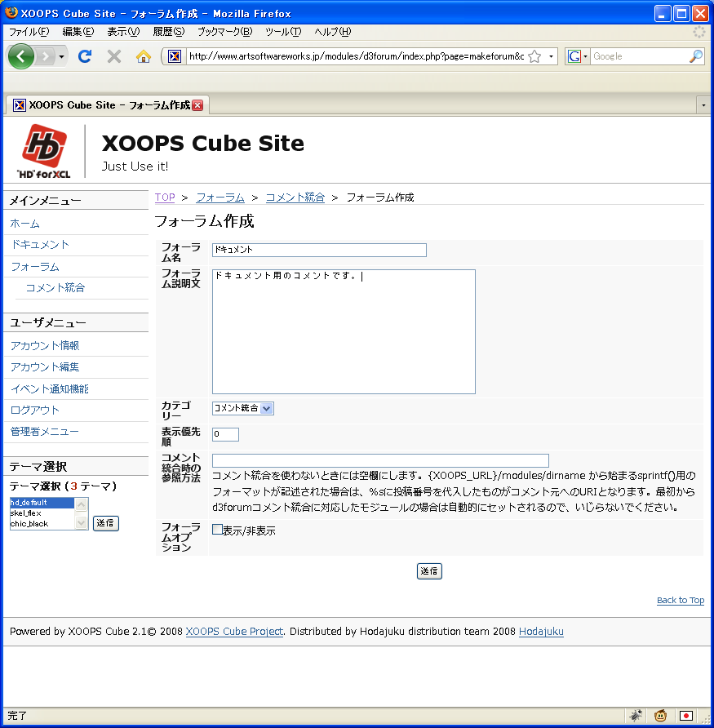Click the monkey icon in status bar
714x728 pixels.
tap(660, 716)
